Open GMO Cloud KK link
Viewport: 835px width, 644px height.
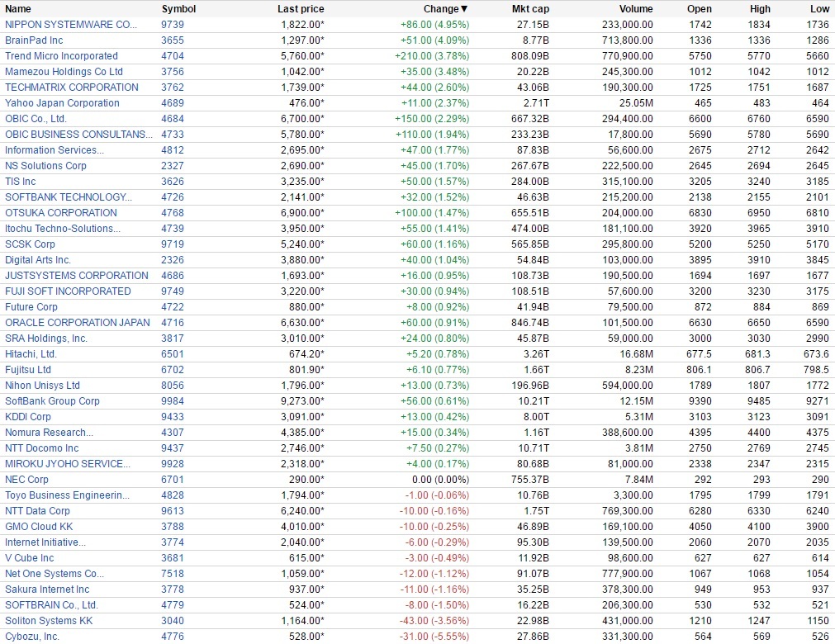point(39,527)
